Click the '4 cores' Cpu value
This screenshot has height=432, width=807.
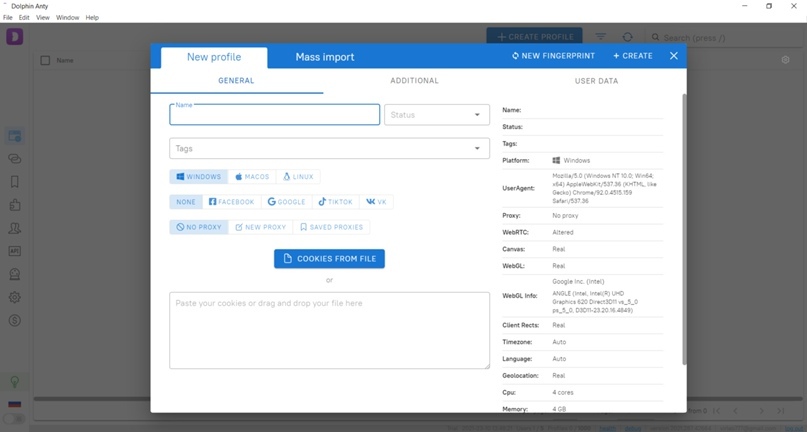pyautogui.click(x=563, y=392)
